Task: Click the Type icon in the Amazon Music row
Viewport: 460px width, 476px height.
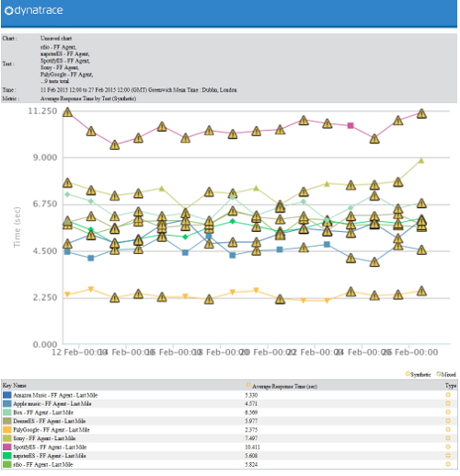Action: (448, 395)
